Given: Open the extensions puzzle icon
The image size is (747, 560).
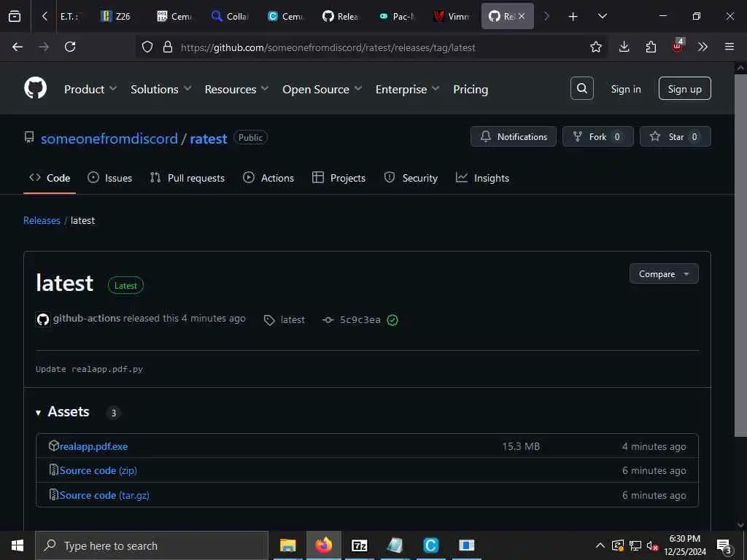Looking at the screenshot, I should pos(651,47).
